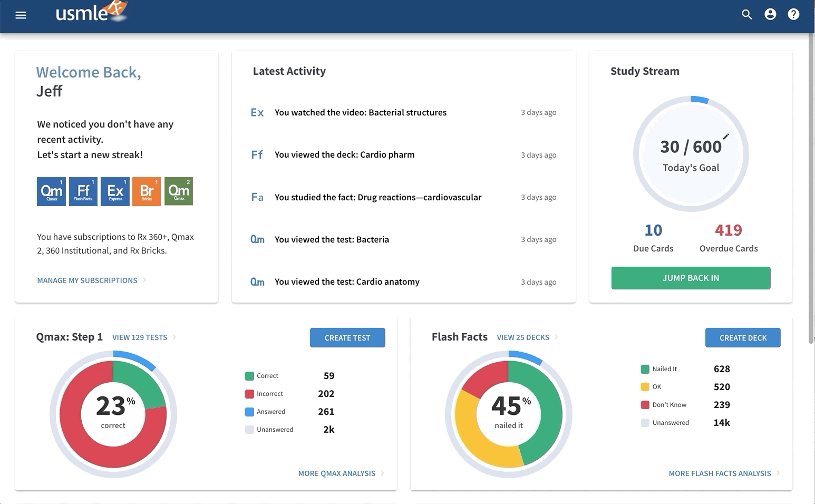Open More Flash Facts Analysis link
This screenshot has height=504, width=815.
coord(720,473)
